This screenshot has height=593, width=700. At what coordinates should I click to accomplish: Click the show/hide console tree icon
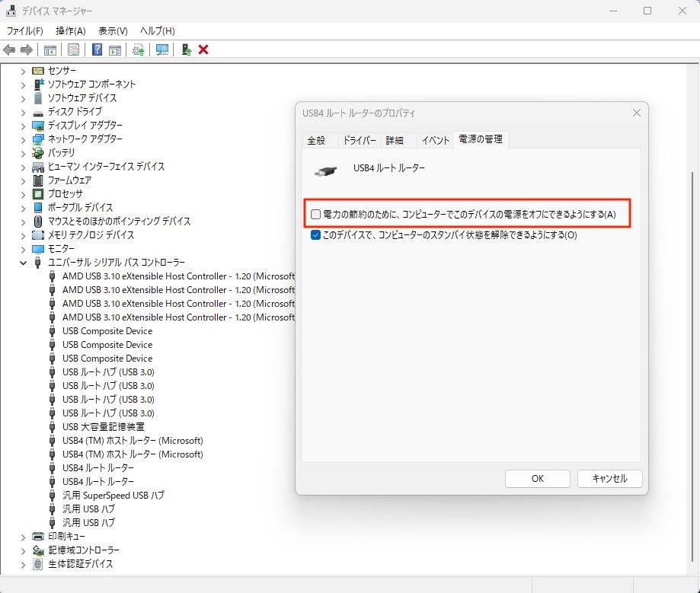pyautogui.click(x=50, y=49)
